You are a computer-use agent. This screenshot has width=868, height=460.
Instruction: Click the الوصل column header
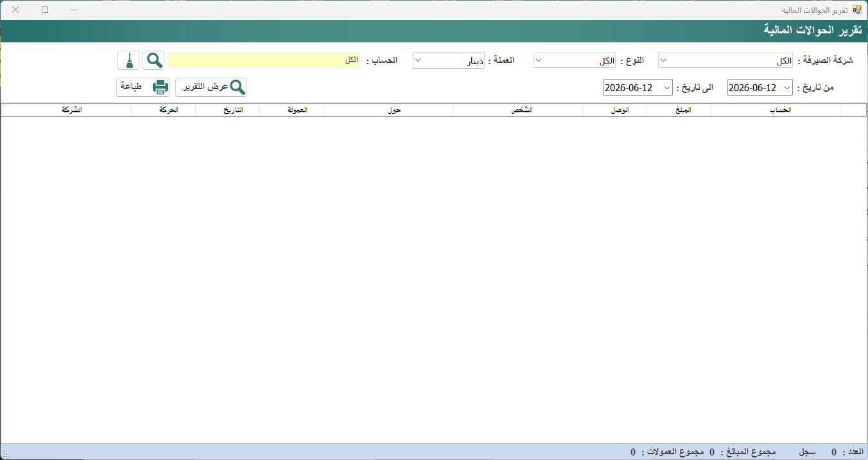point(614,110)
